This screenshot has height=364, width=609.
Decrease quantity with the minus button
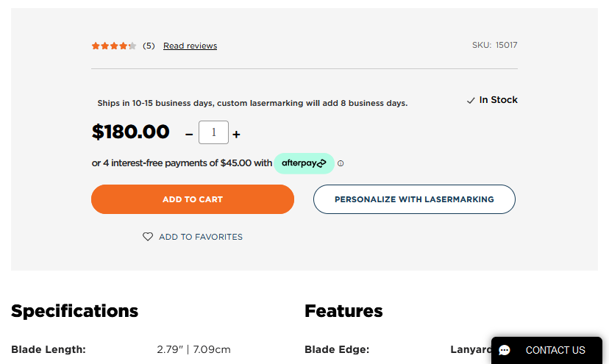pyautogui.click(x=189, y=134)
